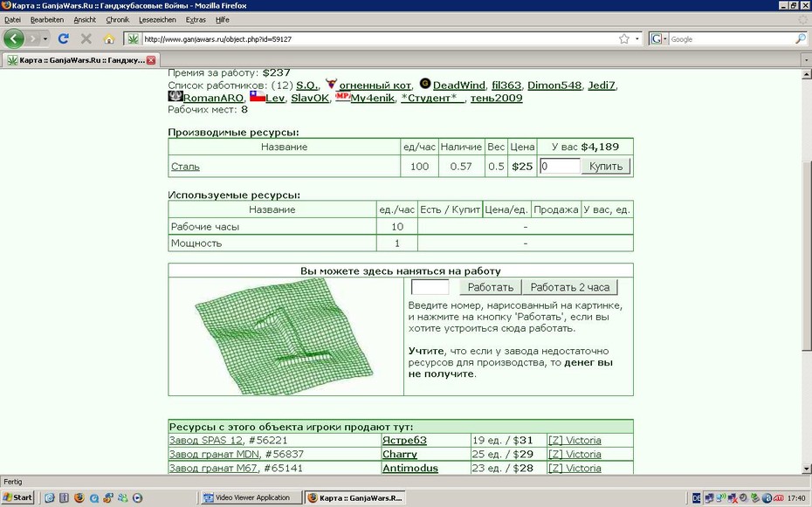
Task: Click the Работать button
Action: [491, 287]
